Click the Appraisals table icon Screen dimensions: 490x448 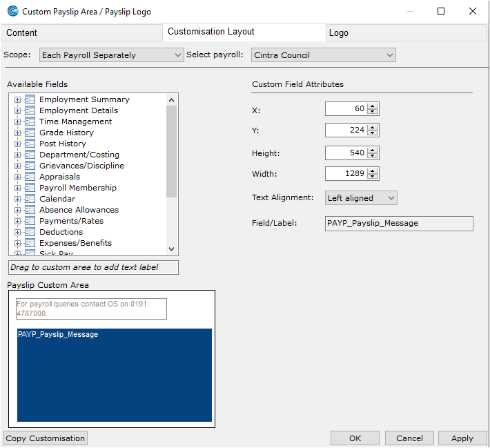click(30, 177)
